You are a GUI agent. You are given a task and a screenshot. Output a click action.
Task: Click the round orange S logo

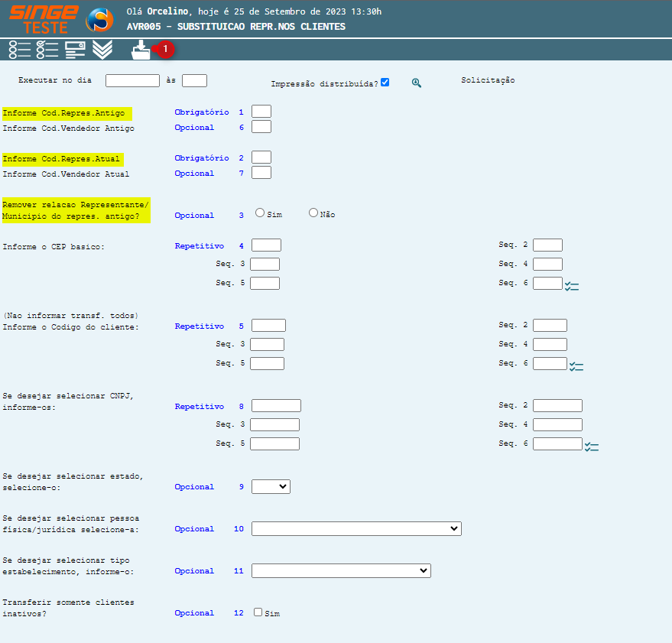pos(99,19)
